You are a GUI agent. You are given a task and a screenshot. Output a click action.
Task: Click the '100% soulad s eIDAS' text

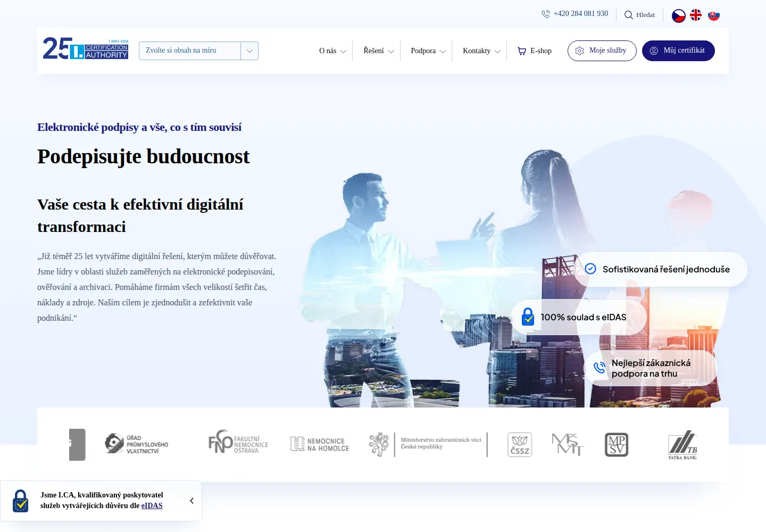[x=584, y=317]
